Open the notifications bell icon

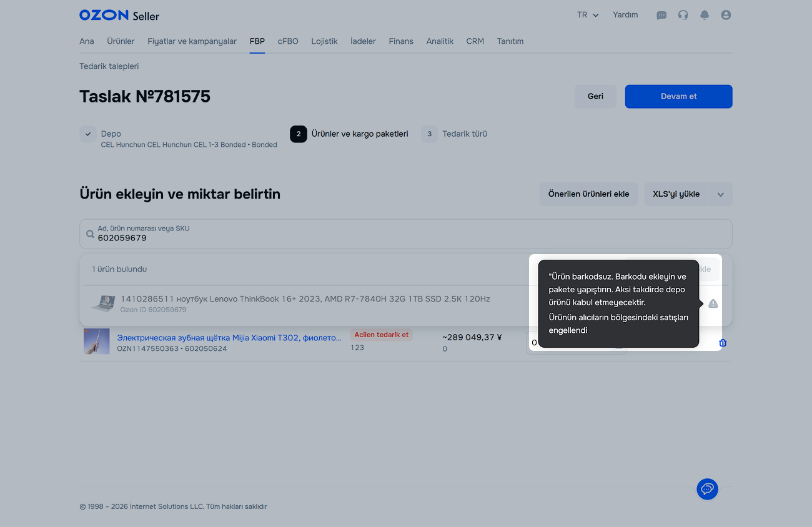705,15
